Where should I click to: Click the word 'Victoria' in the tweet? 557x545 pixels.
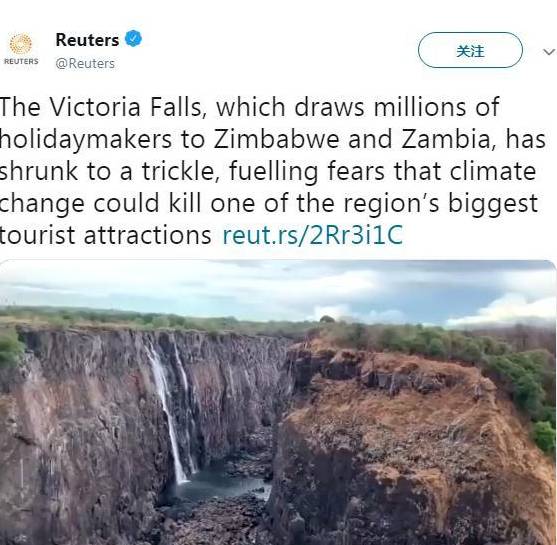95,107
